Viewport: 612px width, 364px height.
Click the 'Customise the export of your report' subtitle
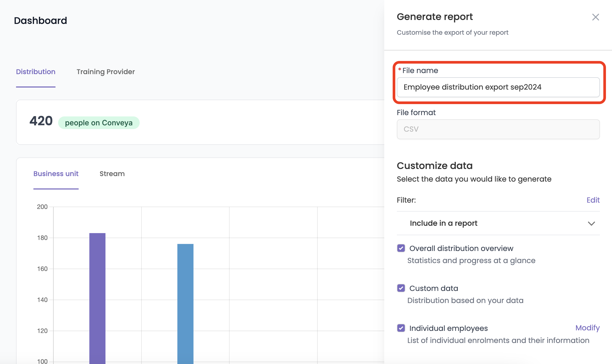tap(452, 33)
